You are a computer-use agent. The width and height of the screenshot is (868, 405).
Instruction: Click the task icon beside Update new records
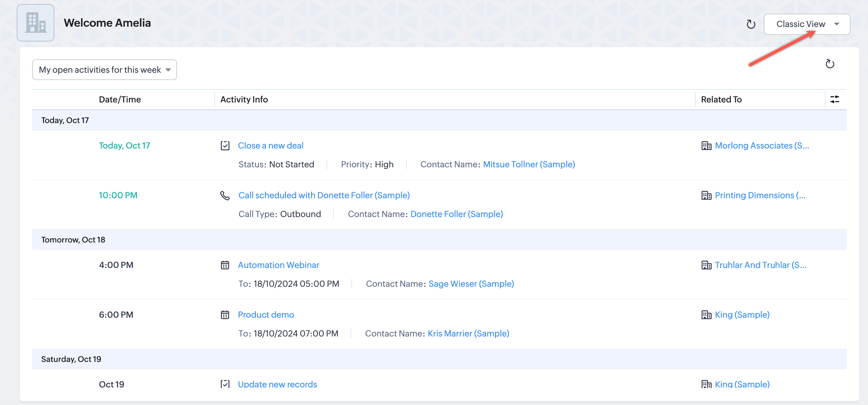[x=225, y=384]
